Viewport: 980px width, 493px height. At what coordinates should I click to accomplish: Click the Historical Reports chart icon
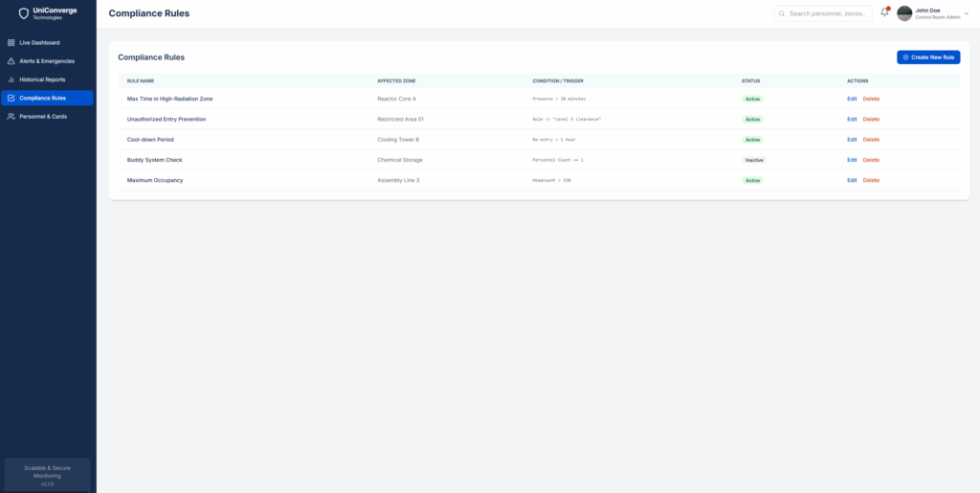(11, 79)
